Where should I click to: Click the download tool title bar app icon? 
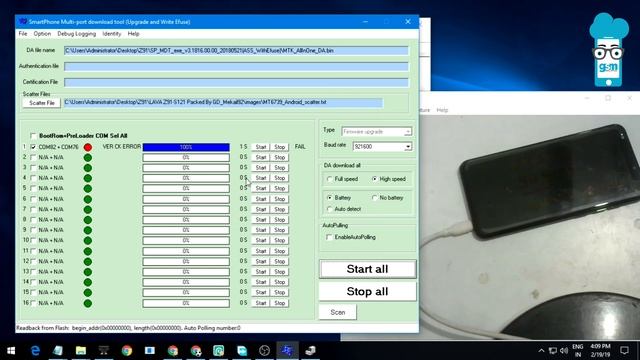point(23,22)
